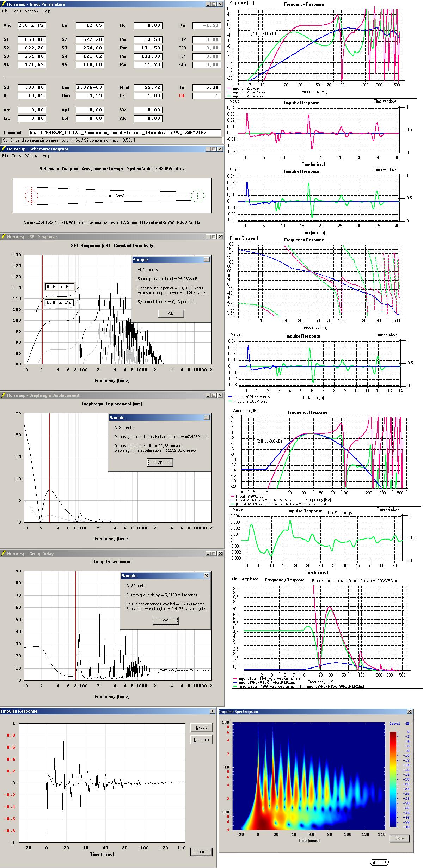423x868 pixels.
Task: Maximize the Diaphragm Displacement window
Action: click(x=214, y=395)
